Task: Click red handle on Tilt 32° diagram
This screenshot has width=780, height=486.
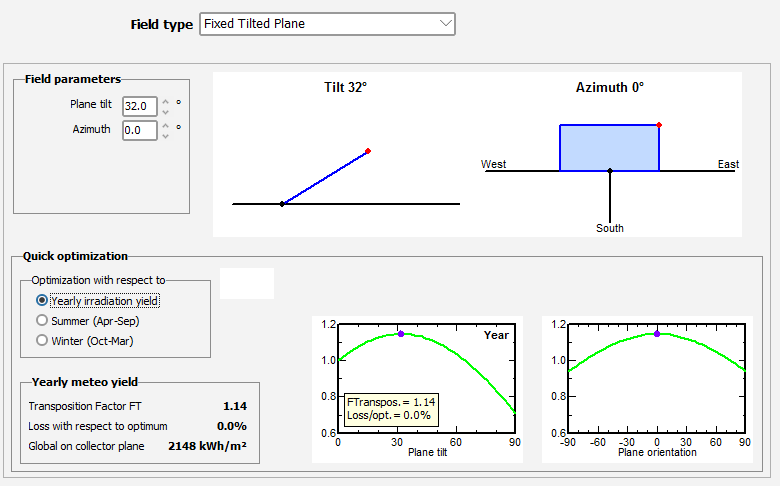Action: pos(368,151)
